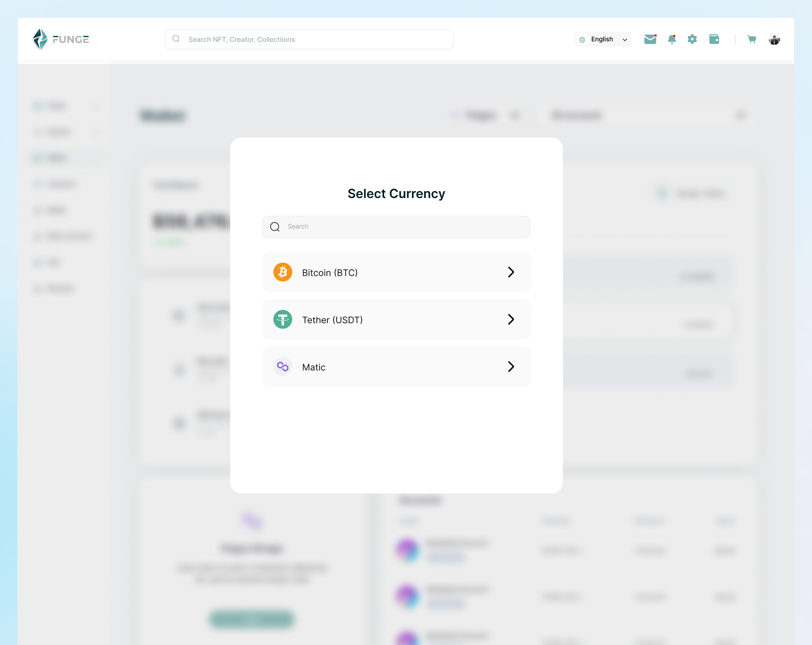The image size is (812, 645).
Task: Click the globe icon beside English
Action: (582, 39)
